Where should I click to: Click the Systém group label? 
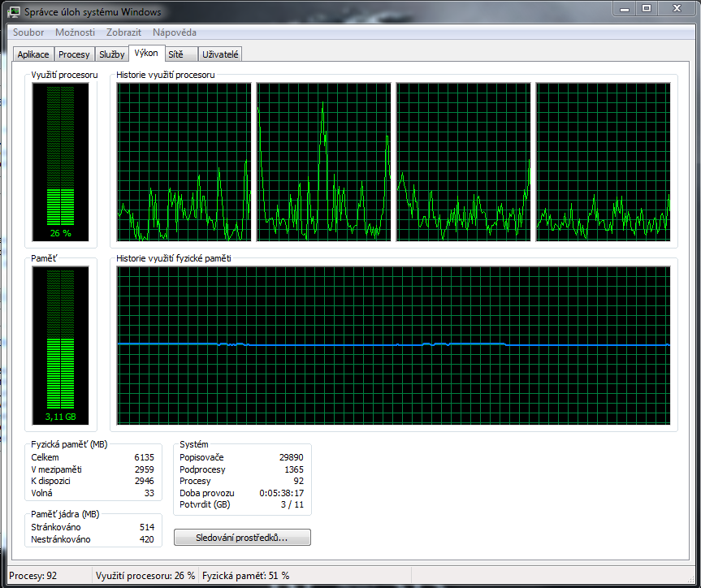coord(194,444)
